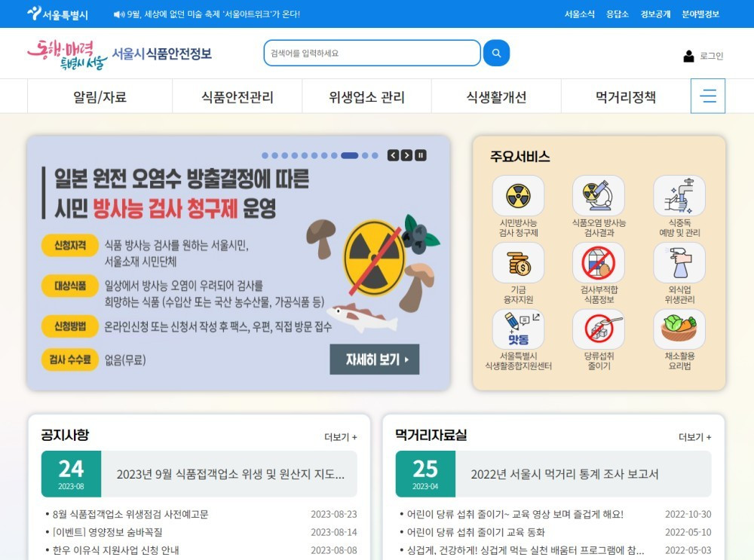
Task: Click 응답소 in the top bar
Action: click(617, 14)
